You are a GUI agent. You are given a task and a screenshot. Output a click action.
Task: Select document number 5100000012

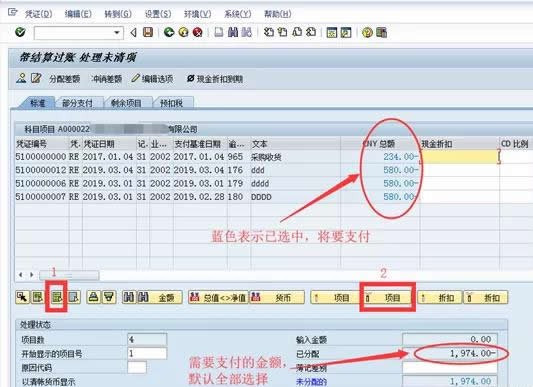pyautogui.click(x=41, y=170)
